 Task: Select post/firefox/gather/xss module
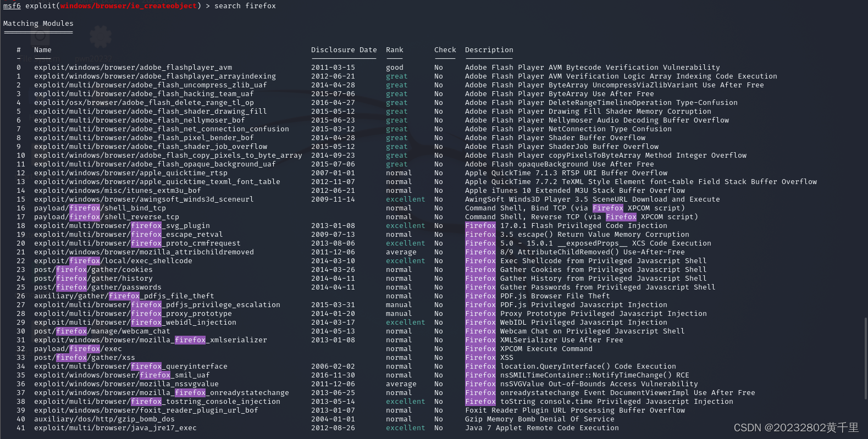click(85, 358)
